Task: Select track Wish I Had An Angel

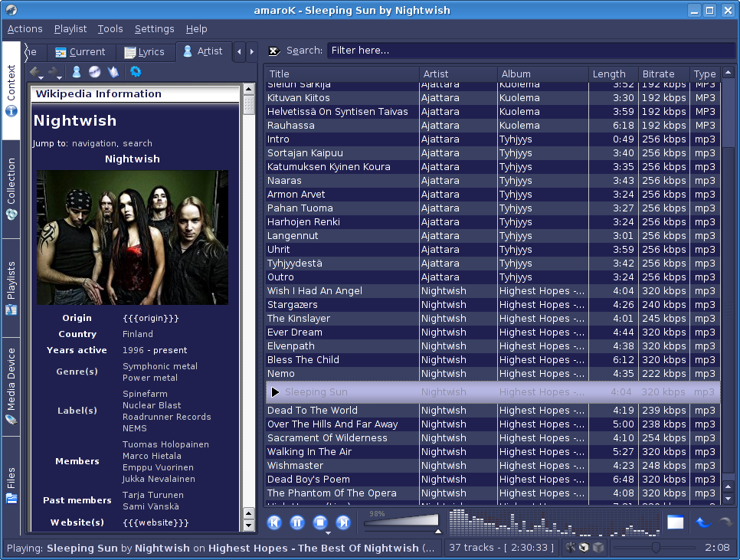Action: click(493, 291)
